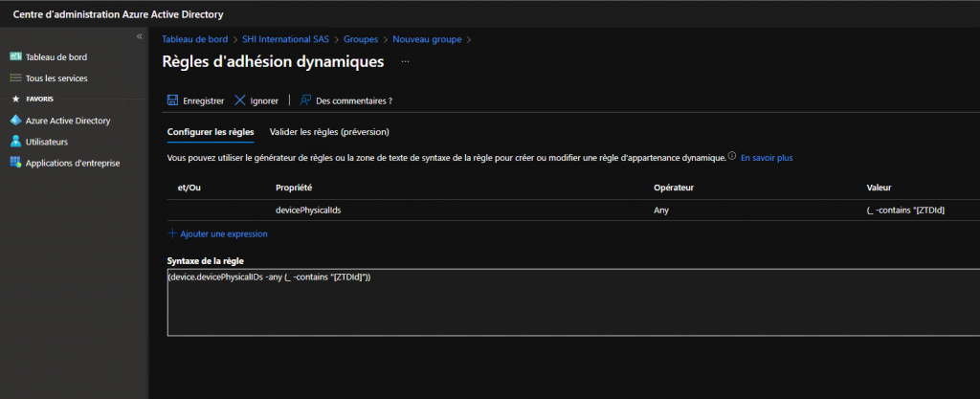Go to Groupes in the breadcrumb
The width and height of the screenshot is (980, 399).
click(x=361, y=39)
